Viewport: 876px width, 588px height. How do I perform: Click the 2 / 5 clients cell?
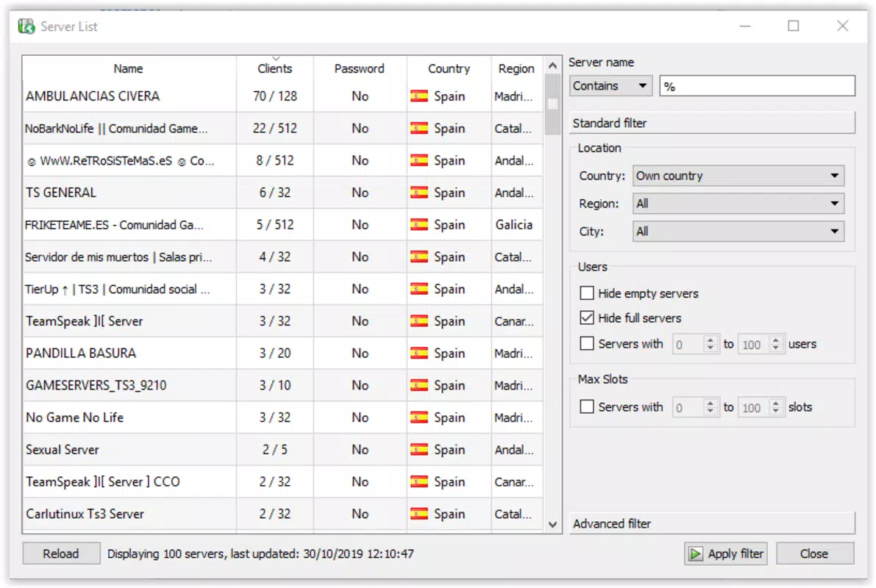pos(275,450)
